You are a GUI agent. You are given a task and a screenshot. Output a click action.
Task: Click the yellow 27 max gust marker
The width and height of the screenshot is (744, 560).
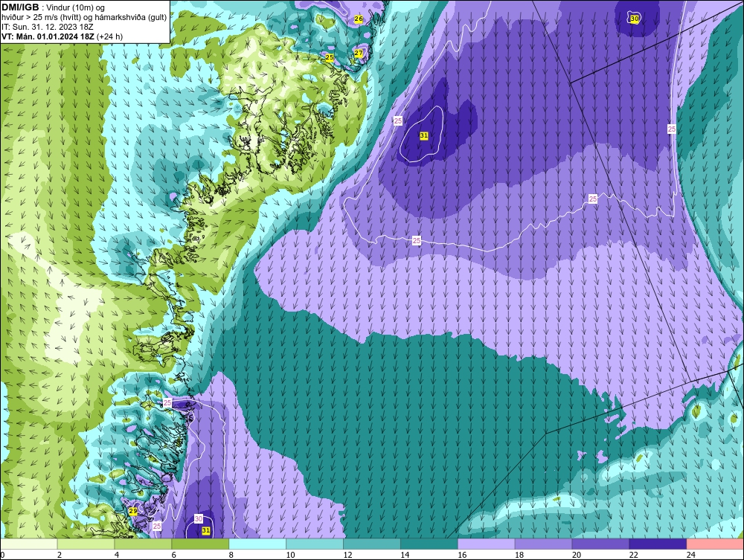[359, 53]
